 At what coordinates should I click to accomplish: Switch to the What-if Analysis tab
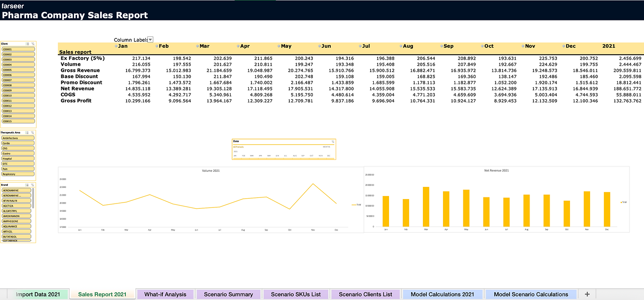click(165, 294)
